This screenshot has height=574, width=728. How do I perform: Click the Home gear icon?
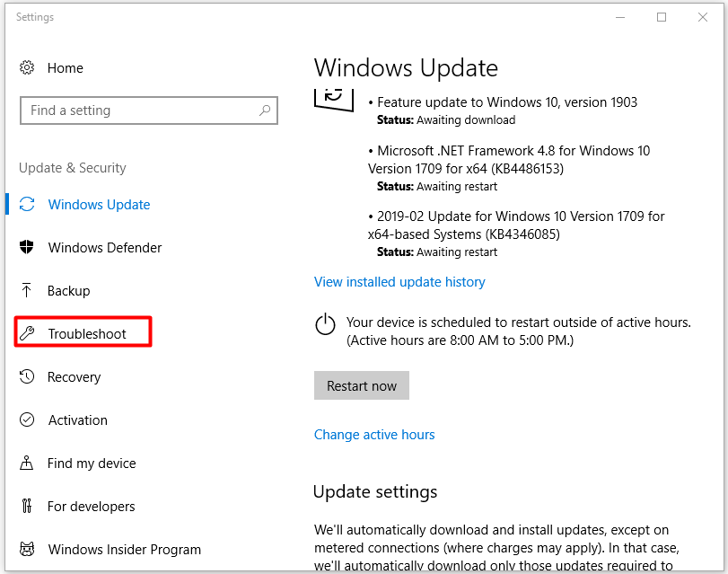tap(27, 68)
